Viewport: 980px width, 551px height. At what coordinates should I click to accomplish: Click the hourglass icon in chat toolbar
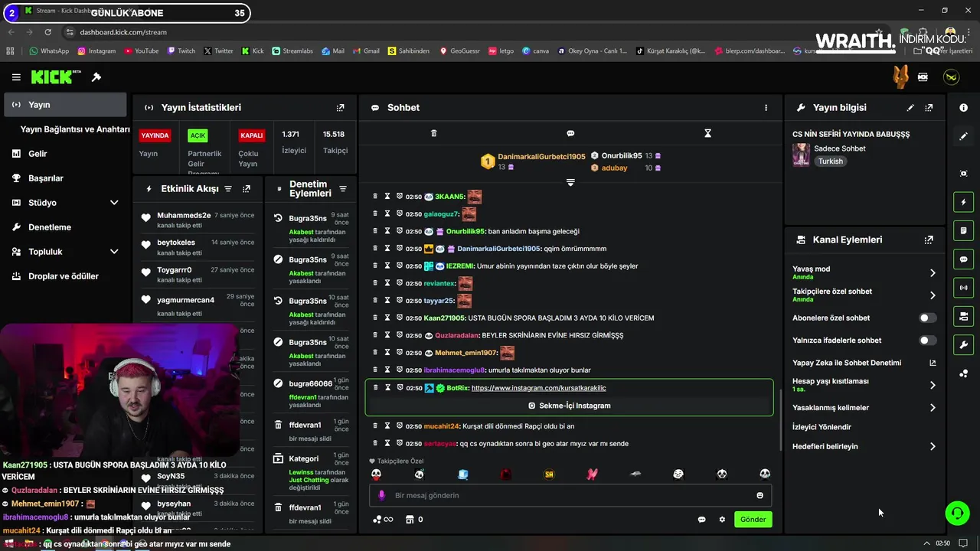(707, 133)
